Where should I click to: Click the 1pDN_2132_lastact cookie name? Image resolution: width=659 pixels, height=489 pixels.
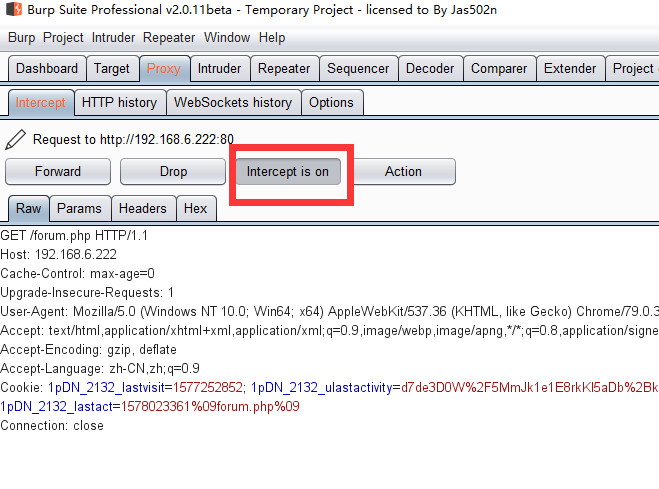click(x=57, y=407)
